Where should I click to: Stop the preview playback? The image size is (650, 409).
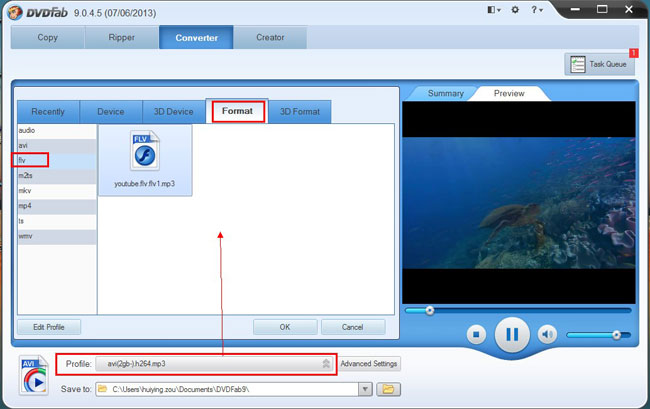[476, 334]
